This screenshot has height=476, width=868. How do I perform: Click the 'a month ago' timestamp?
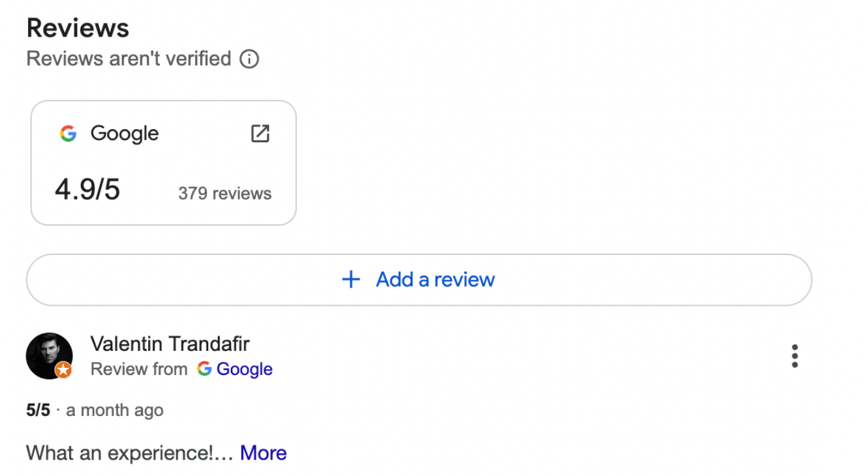(x=114, y=410)
